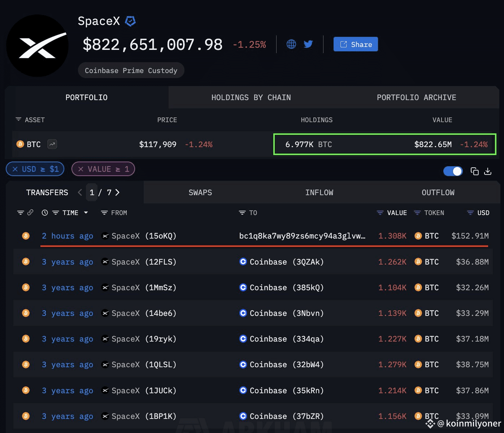This screenshot has width=504, height=433.
Task: Open the Portfolio Archive tab
Action: point(416,97)
